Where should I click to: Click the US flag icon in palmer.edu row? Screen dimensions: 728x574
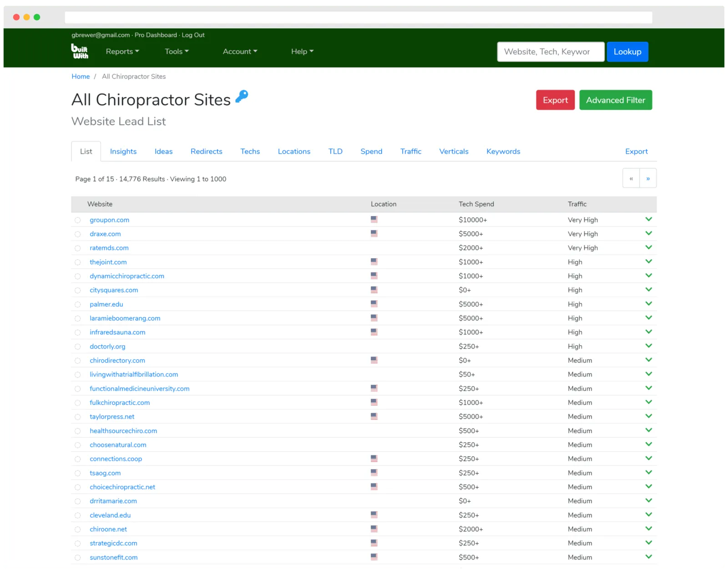point(374,304)
